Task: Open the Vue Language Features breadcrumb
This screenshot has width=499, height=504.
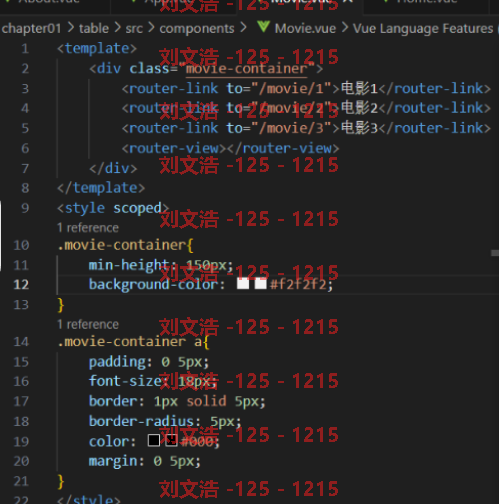Action: [423, 29]
